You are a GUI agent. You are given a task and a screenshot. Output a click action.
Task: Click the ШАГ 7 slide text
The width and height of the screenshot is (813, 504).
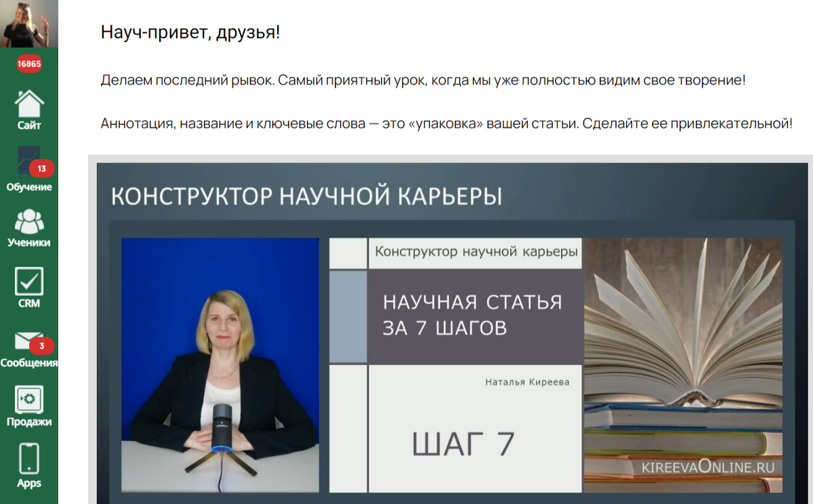(463, 444)
